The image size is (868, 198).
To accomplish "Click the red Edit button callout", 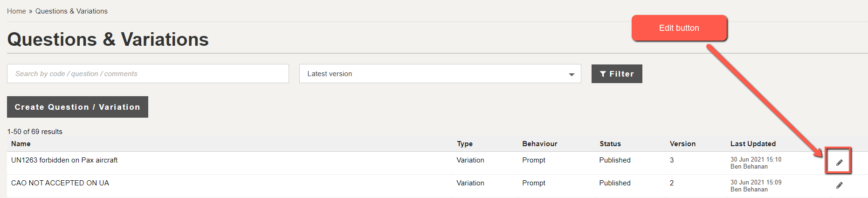I will 679,28.
